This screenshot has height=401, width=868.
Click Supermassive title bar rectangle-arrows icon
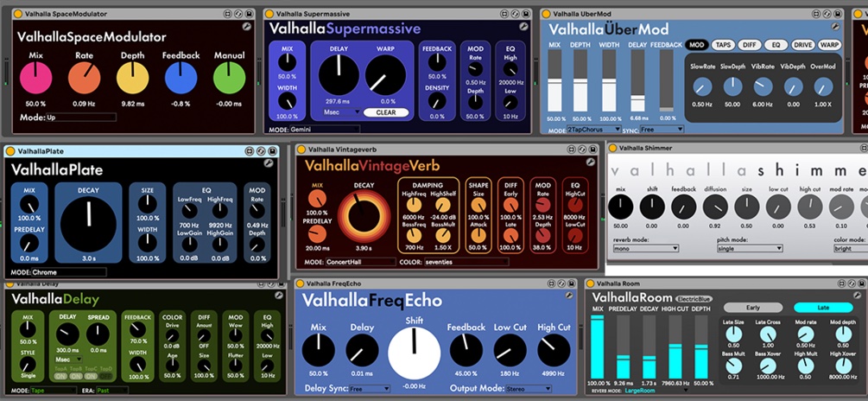click(x=504, y=13)
